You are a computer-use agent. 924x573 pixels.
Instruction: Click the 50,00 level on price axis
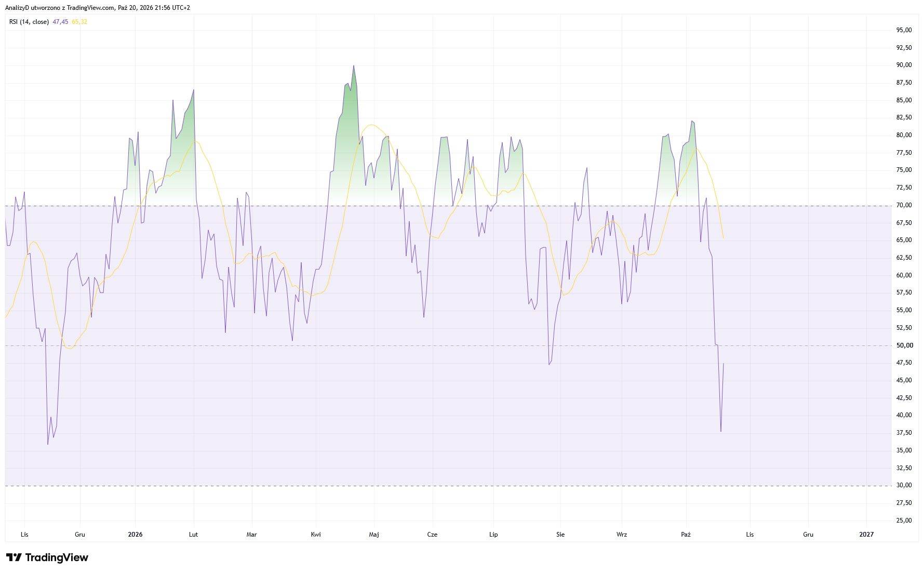(x=904, y=345)
